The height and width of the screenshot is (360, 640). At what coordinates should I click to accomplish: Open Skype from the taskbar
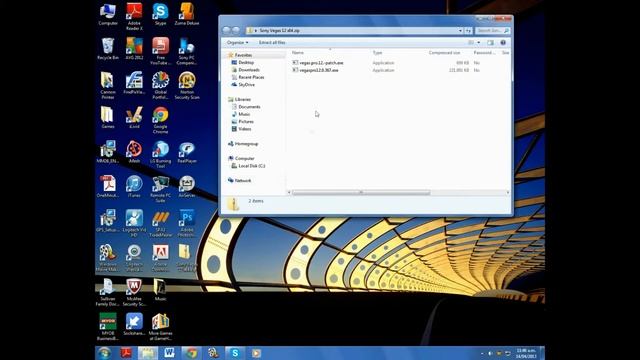(235, 353)
